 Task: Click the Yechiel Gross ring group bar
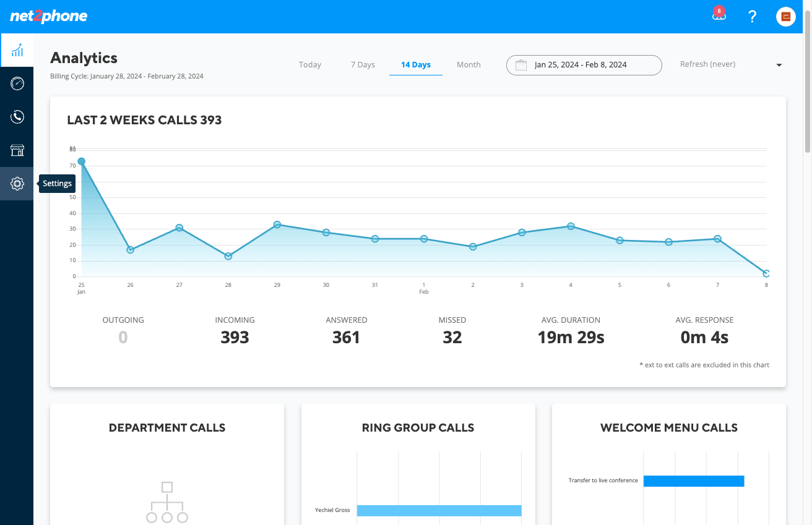439,511
